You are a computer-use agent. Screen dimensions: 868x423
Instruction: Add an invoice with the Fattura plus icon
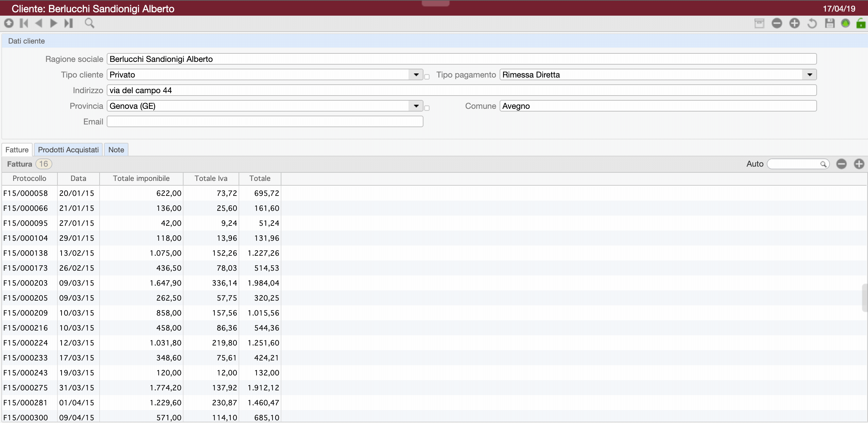click(859, 164)
